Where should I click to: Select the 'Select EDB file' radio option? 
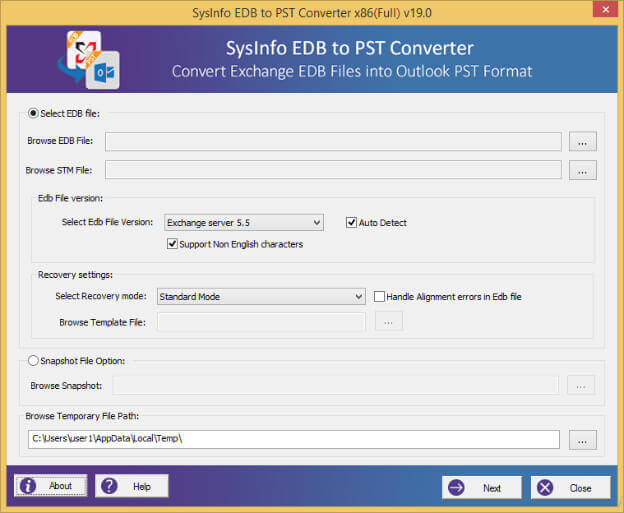pyautogui.click(x=34, y=113)
